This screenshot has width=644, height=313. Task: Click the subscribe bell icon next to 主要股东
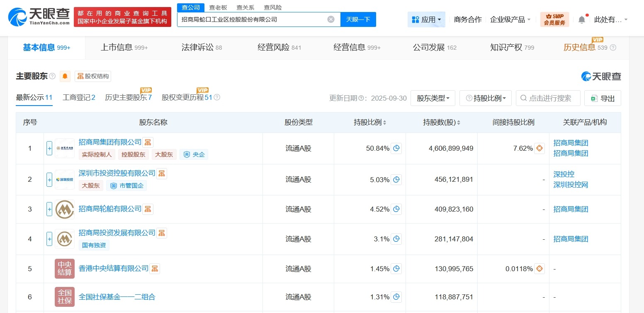pos(65,76)
